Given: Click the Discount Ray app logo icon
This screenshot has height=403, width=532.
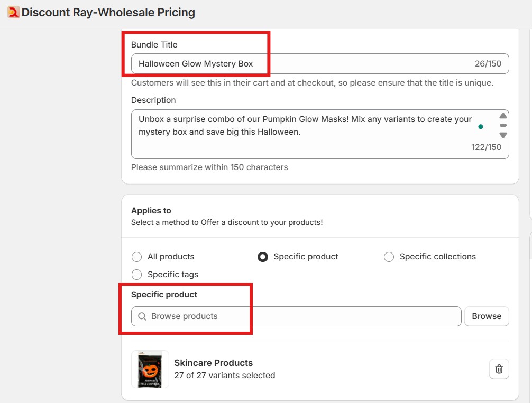Looking at the screenshot, I should pyautogui.click(x=13, y=12).
